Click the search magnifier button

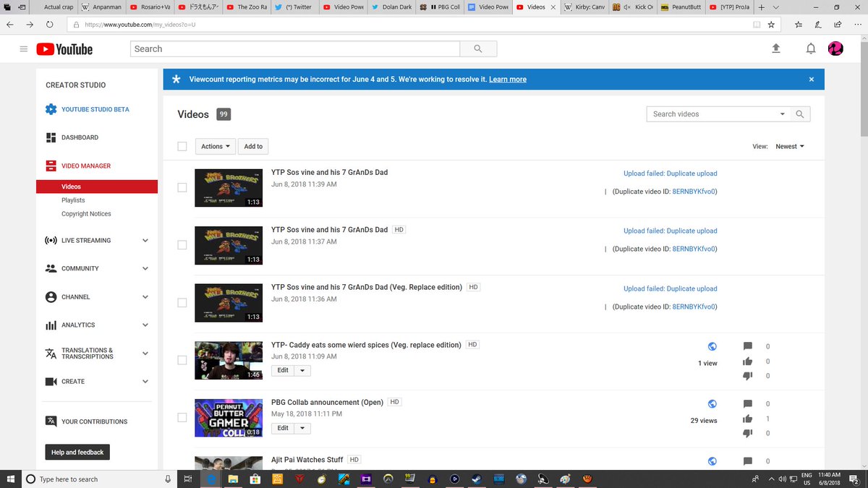(x=478, y=49)
